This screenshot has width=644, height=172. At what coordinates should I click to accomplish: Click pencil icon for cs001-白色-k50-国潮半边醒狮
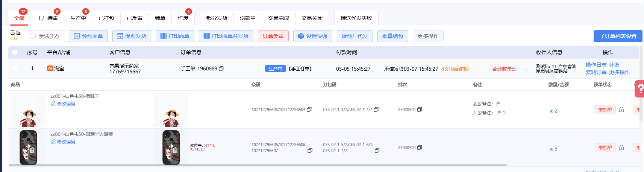(53, 142)
